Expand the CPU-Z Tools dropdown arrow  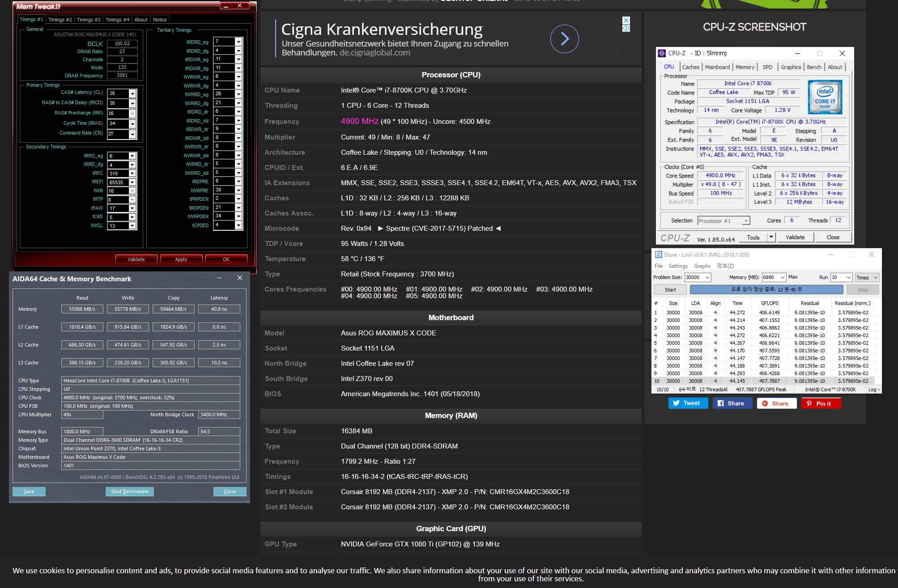click(x=771, y=237)
